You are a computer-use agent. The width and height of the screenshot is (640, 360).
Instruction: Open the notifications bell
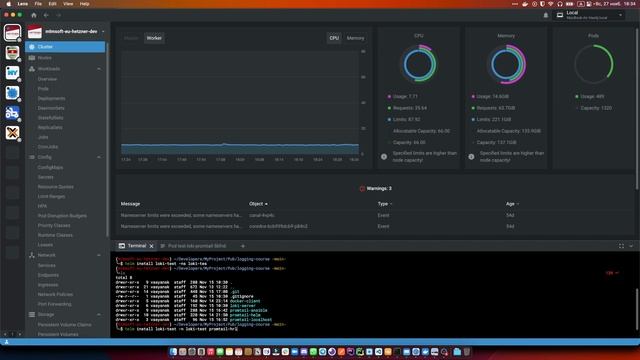(546, 15)
